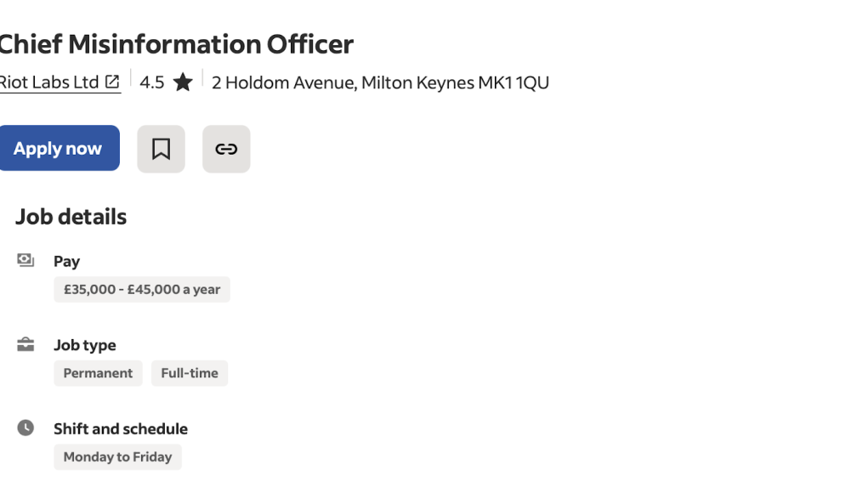The height and width of the screenshot is (493, 868).
Task: Select the external link icon beside Riot Labs Ltd
Action: (x=111, y=82)
